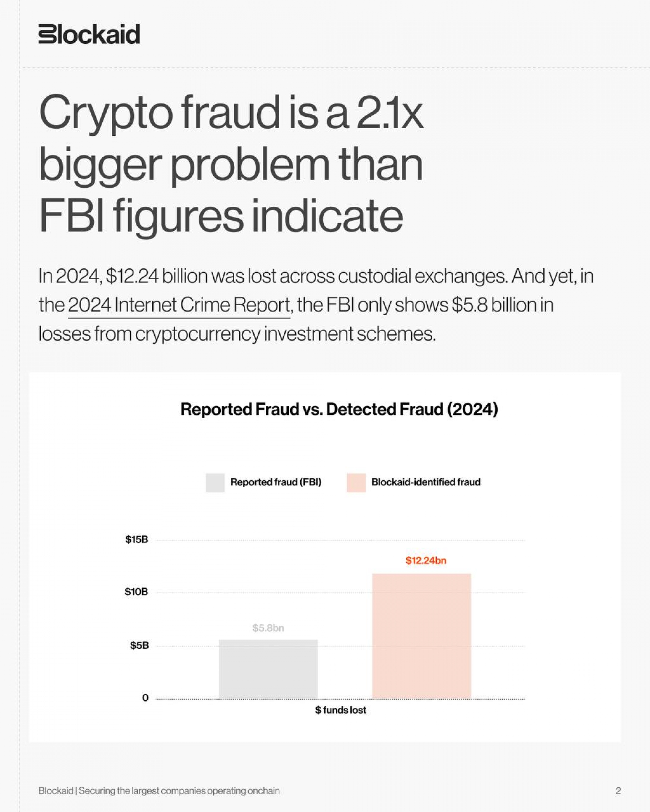Image resolution: width=650 pixels, height=812 pixels.
Task: Click the $10B axis label
Action: click(136, 592)
